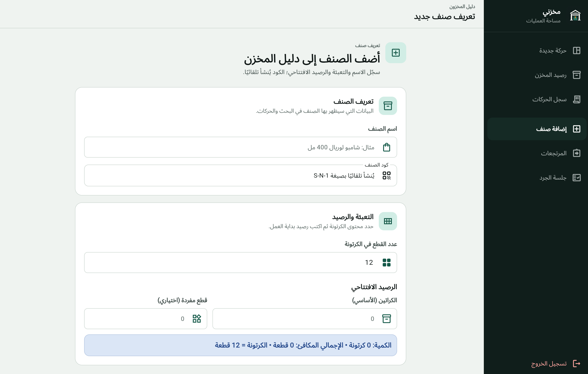Focus the الكراتين (الأساسي) quantity field
Screen dimensions: 588x374
coord(304,319)
